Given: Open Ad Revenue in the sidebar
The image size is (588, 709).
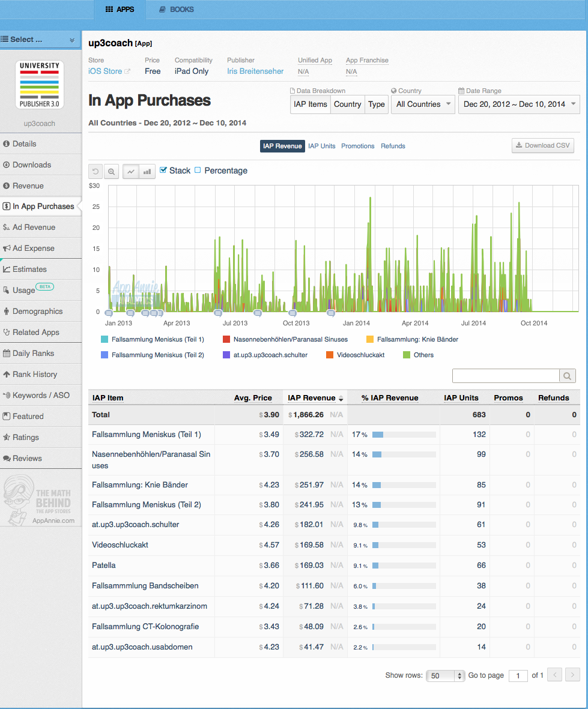Looking at the screenshot, I should pos(41,228).
